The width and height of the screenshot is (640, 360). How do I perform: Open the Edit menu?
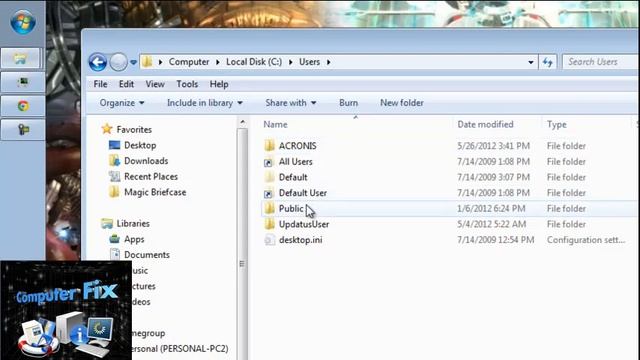tap(127, 84)
